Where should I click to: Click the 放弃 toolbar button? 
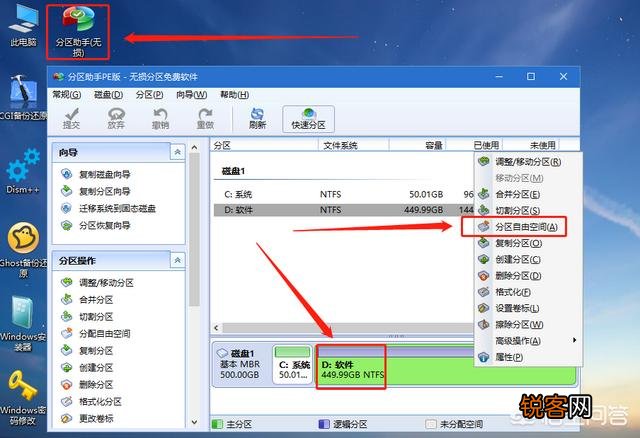click(x=116, y=119)
